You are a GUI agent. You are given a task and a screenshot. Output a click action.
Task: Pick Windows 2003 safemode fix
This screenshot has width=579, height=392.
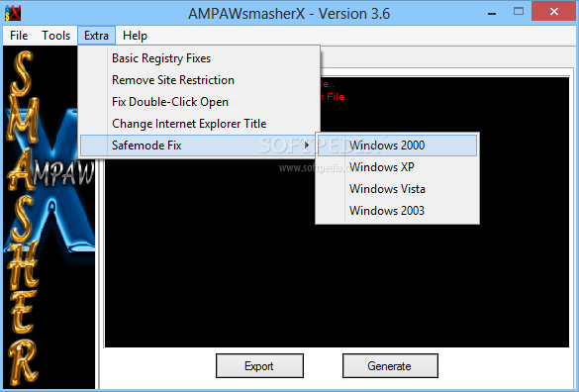click(x=397, y=211)
